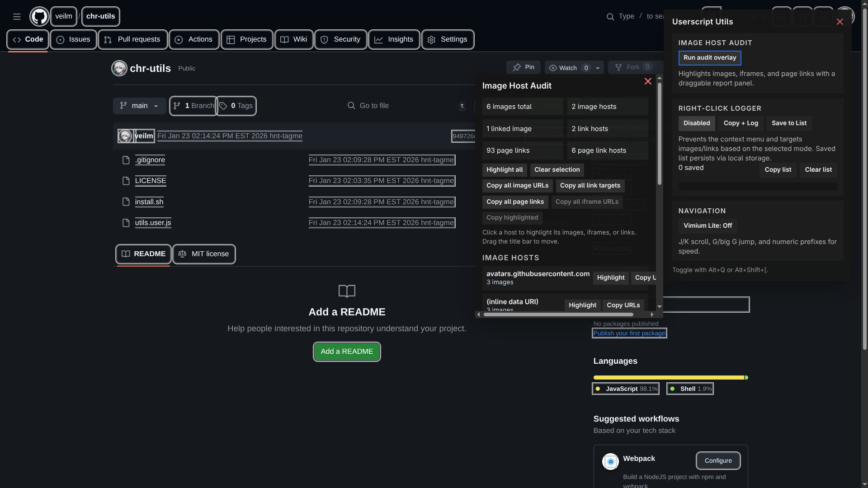This screenshot has width=868, height=488.
Task: Open the Pull requests tab
Action: click(132, 40)
